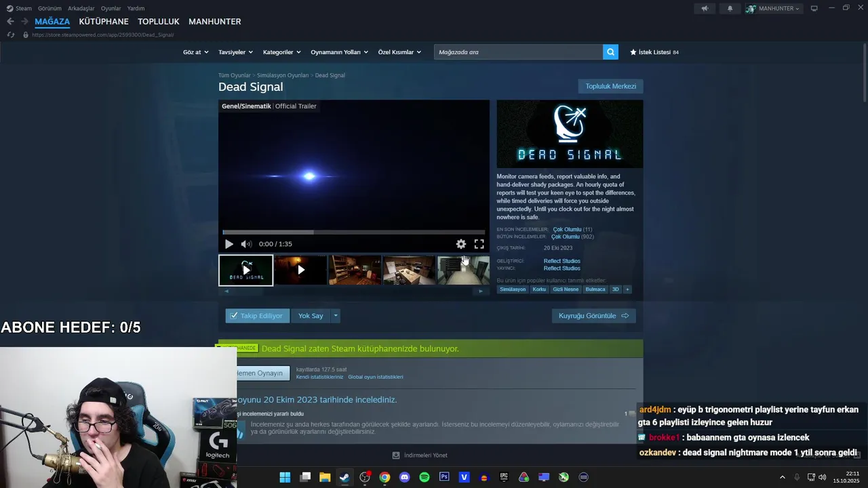Reload the store page
The height and width of the screenshot is (488, 868).
tap(10, 35)
